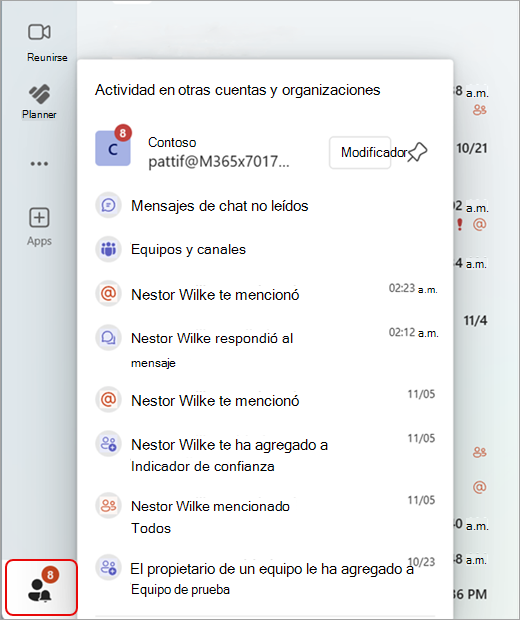Click the Modificador button
520x620 pixels.
pyautogui.click(x=360, y=152)
